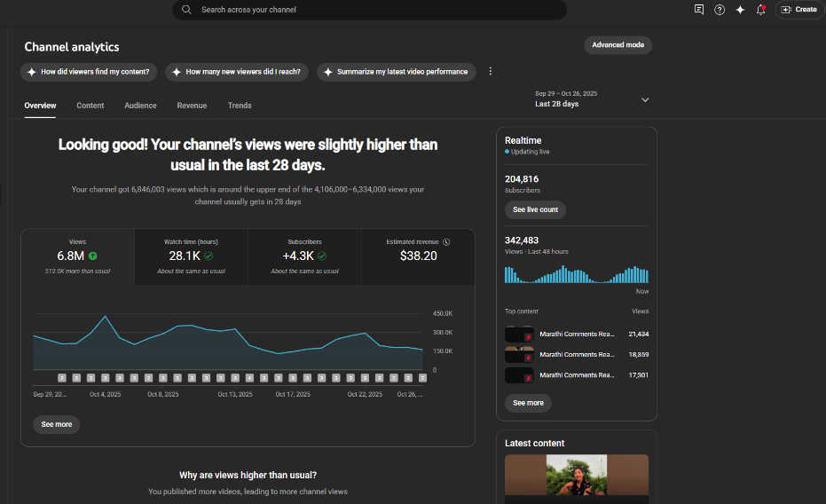
Task: Open the Help question mark icon
Action: tap(720, 10)
